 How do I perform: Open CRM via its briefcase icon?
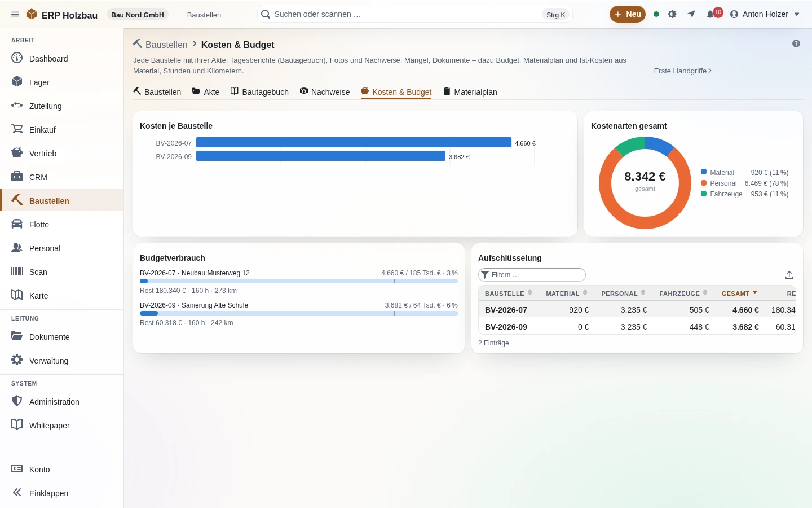coord(17,177)
